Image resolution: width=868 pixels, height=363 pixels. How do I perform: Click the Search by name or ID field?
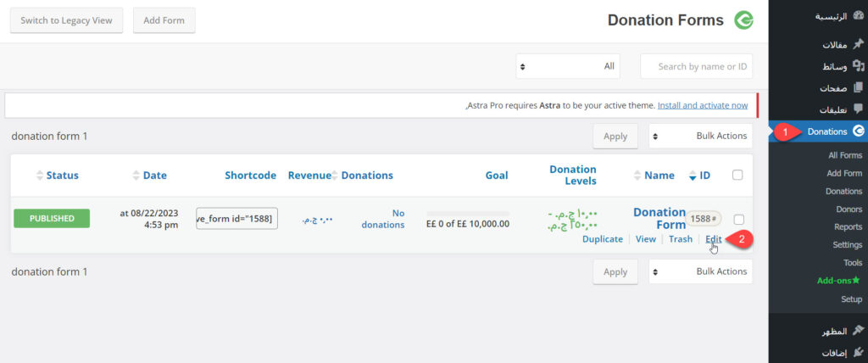[696, 66]
